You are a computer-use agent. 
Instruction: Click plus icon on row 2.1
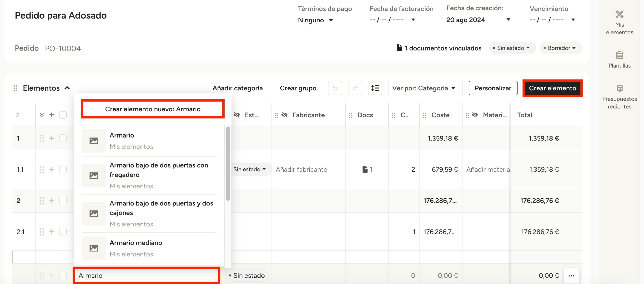point(51,231)
